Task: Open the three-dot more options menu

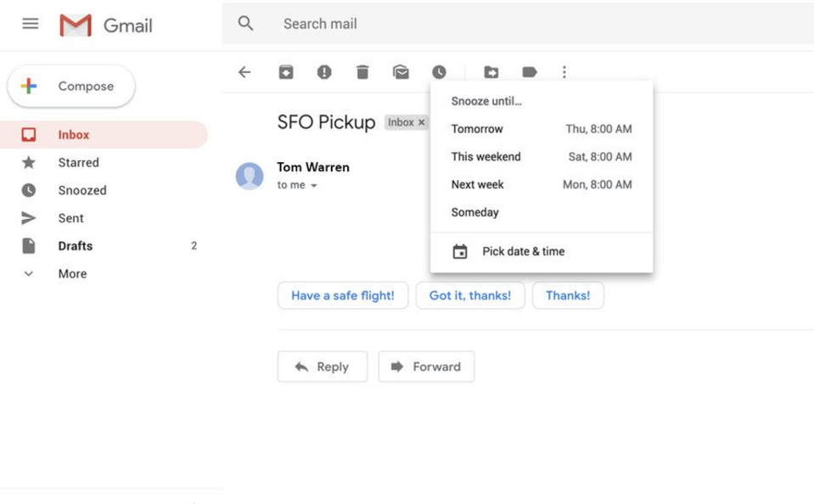Action: tap(564, 72)
